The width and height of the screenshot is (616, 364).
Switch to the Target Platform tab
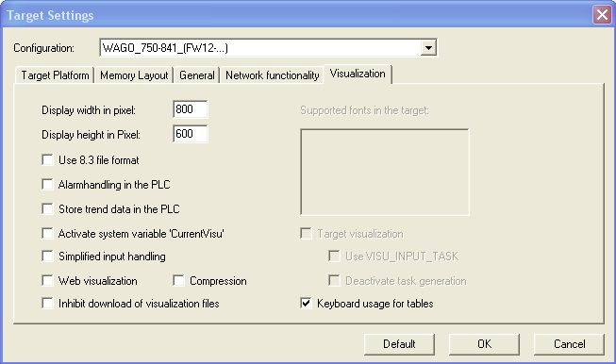point(55,75)
